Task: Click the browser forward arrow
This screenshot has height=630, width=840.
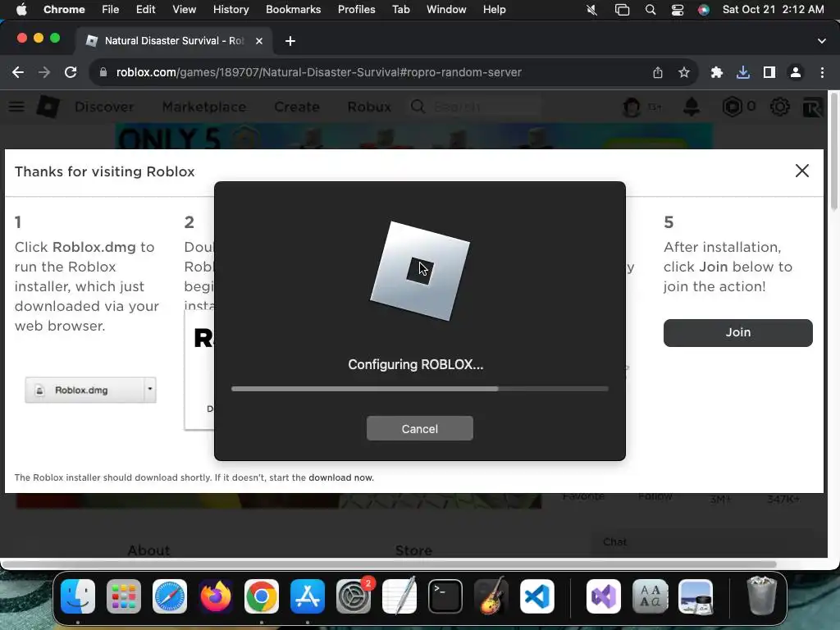Action: [44, 72]
